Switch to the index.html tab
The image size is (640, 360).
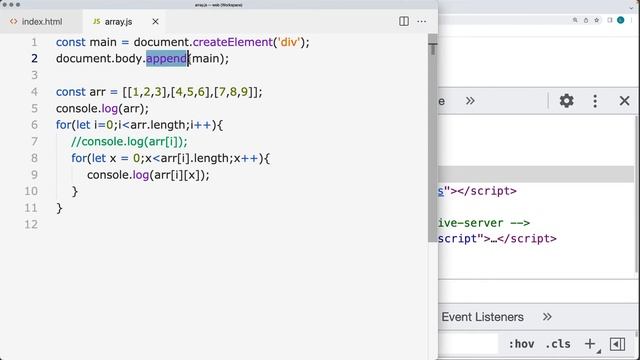coord(41,22)
